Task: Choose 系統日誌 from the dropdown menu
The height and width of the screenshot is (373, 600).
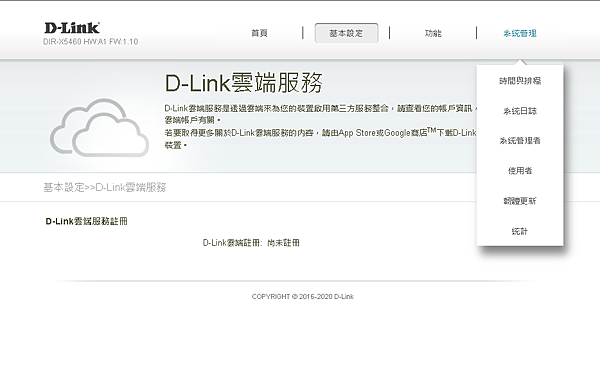Action: (x=520, y=111)
